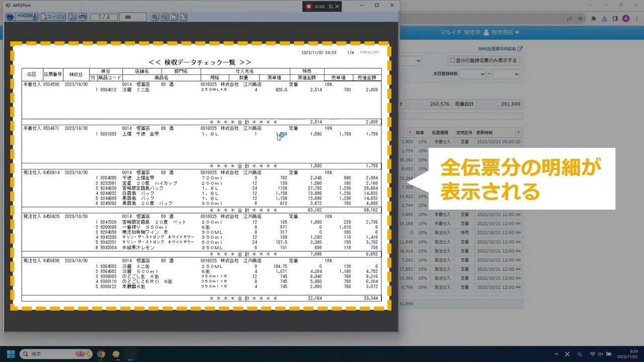Click the fit page height icon
The image size is (644, 362).
point(174,17)
